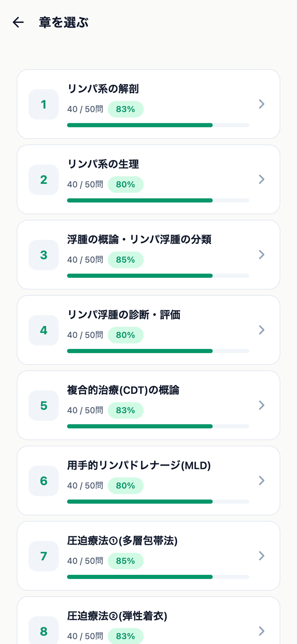The height and width of the screenshot is (644, 297).
Task: Tap the 80% badge on chapter 6
Action: [126, 486]
